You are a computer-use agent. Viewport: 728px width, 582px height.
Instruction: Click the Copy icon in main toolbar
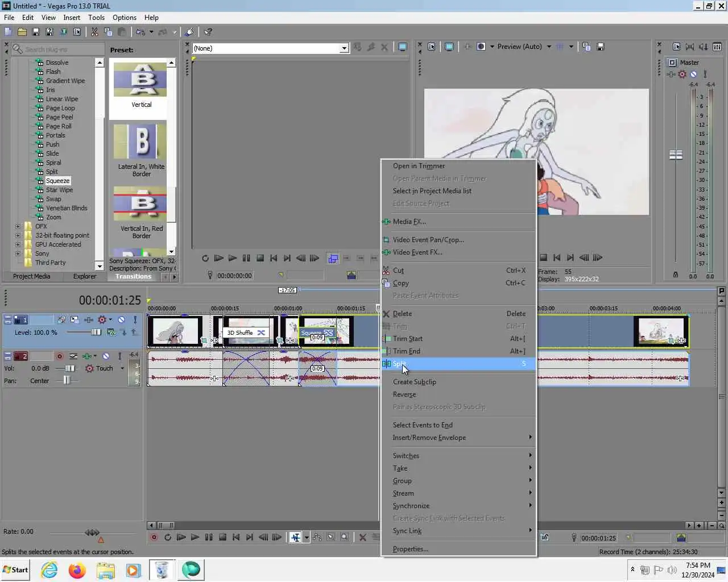(108, 32)
